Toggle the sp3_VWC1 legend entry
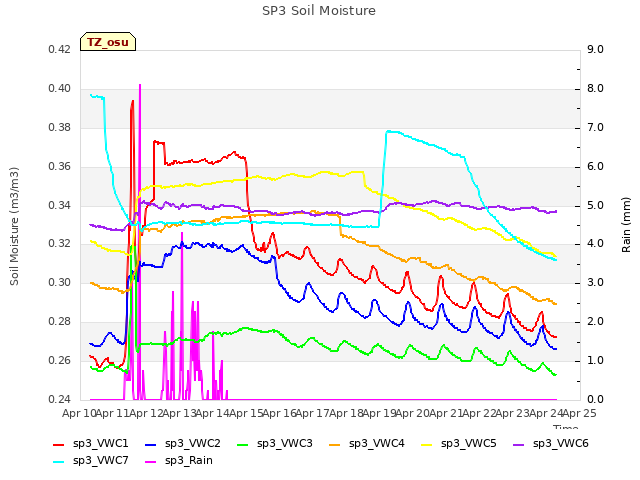 pos(91,444)
